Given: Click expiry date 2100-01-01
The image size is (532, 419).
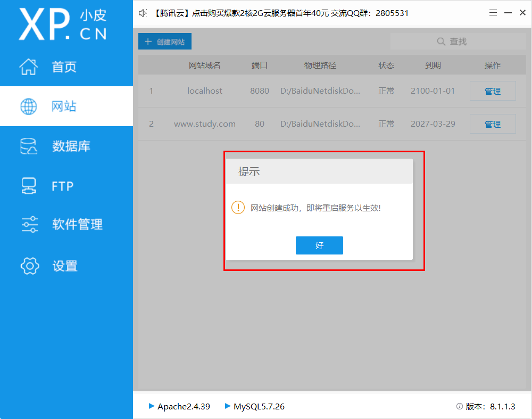Looking at the screenshot, I should click(433, 91).
